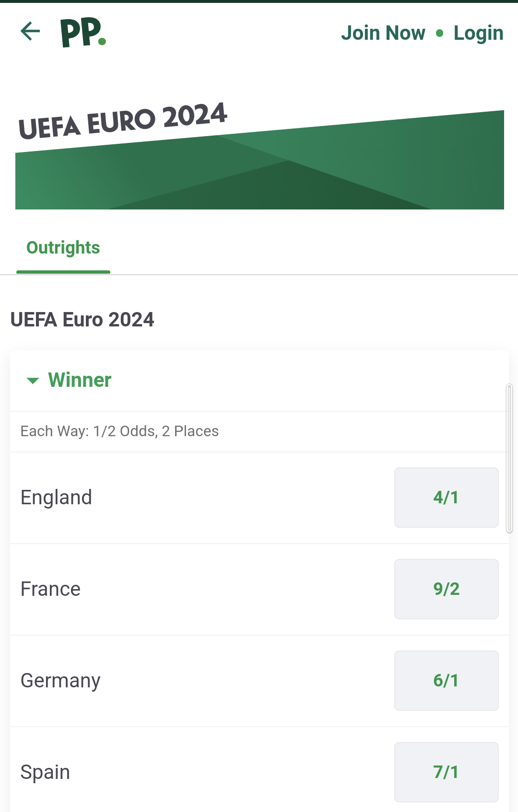Click the green dot between Join and Login

pos(440,33)
